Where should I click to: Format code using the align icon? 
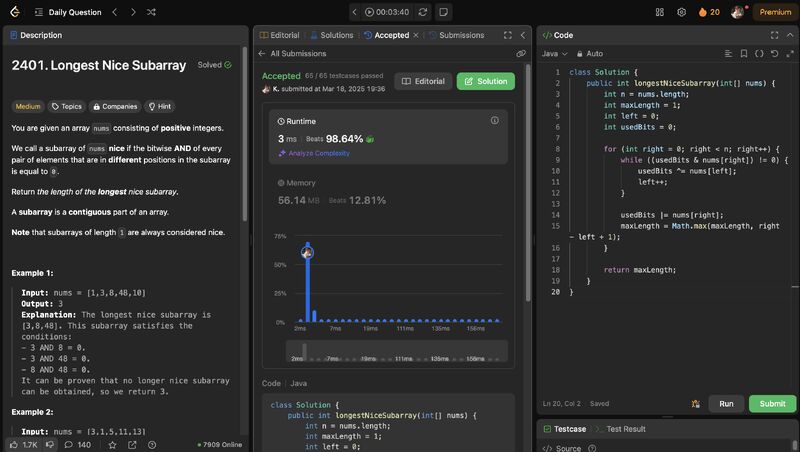tap(729, 53)
